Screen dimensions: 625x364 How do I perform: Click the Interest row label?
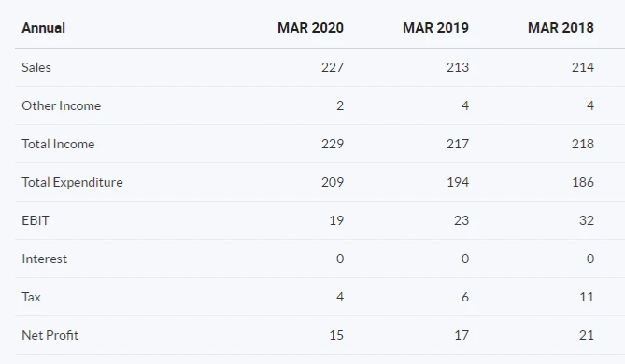(x=45, y=259)
